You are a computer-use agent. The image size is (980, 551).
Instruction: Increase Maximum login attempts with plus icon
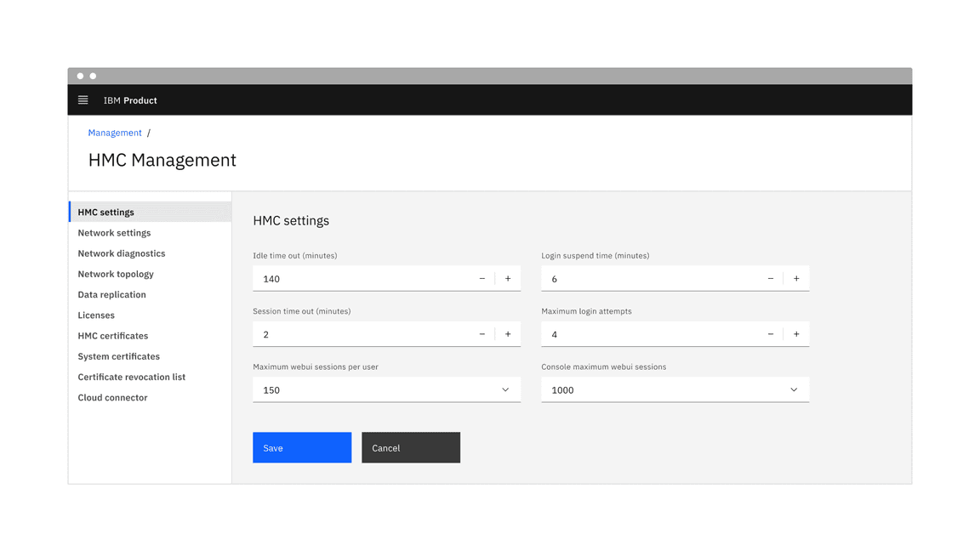coord(796,333)
